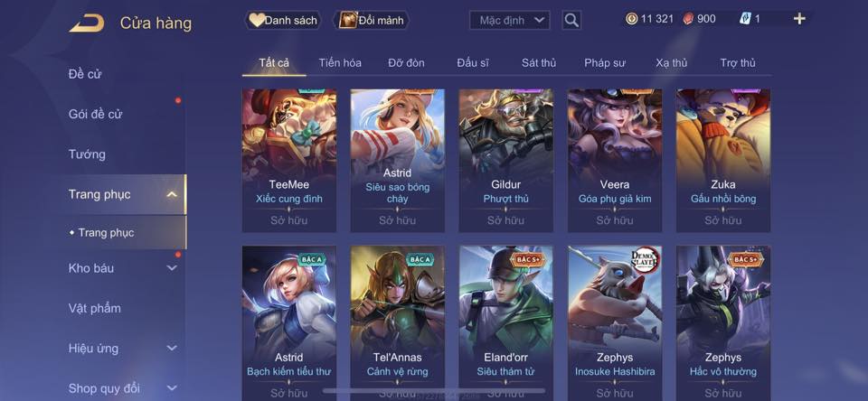Click the red gem currency icon
Image resolution: width=868 pixels, height=401 pixels.
pos(688,19)
